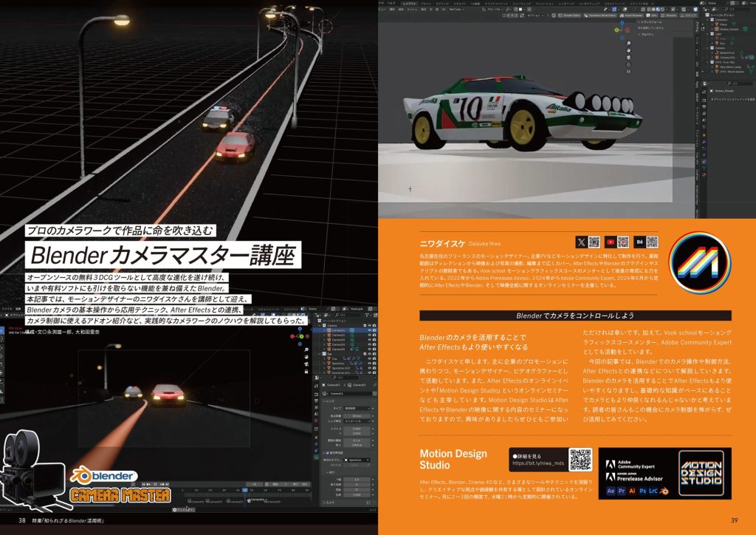
Task: Open the Render properties tab icon
Action: 316,394
